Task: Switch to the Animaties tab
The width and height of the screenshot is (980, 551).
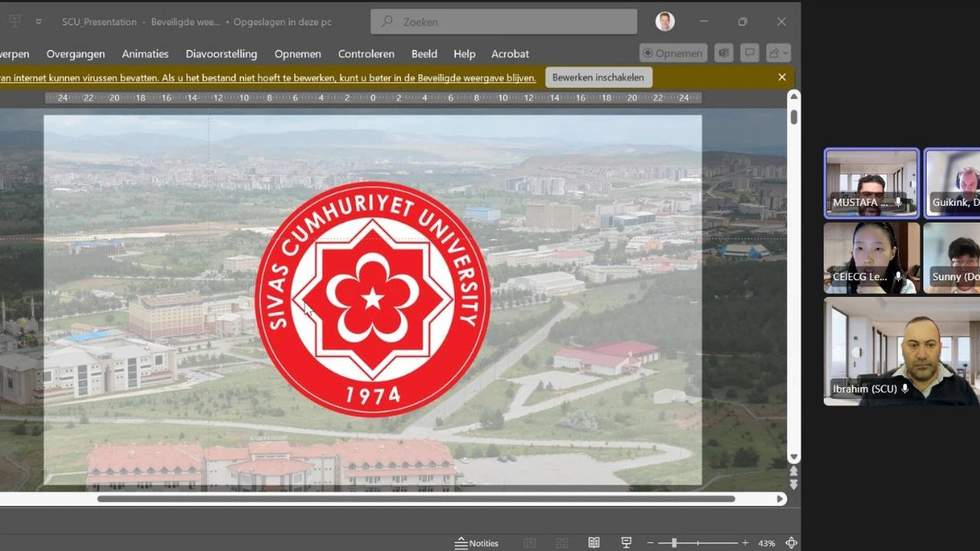Action: click(145, 54)
